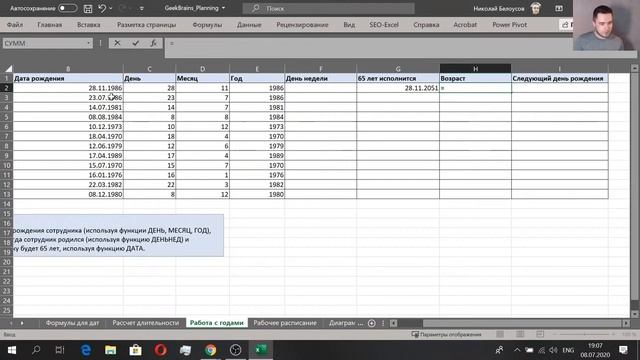640x360 pixels.
Task: Open the Справка ribbon tab
Action: (x=426, y=25)
